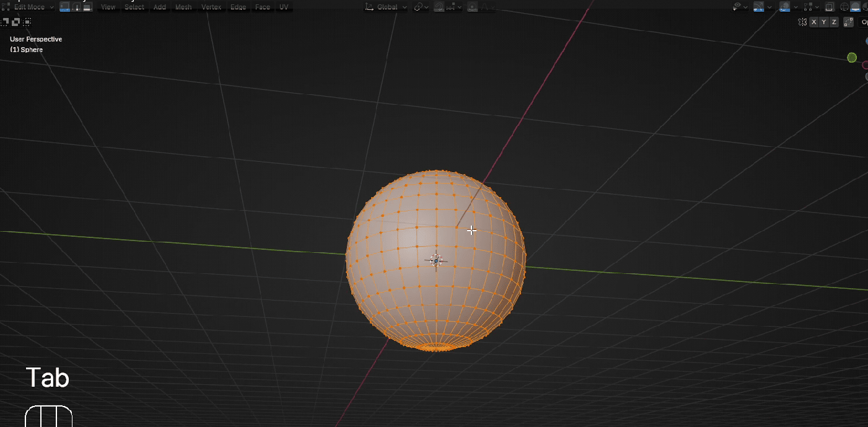Enable mirror editing on X axis
The width and height of the screenshot is (868, 427).
[814, 22]
